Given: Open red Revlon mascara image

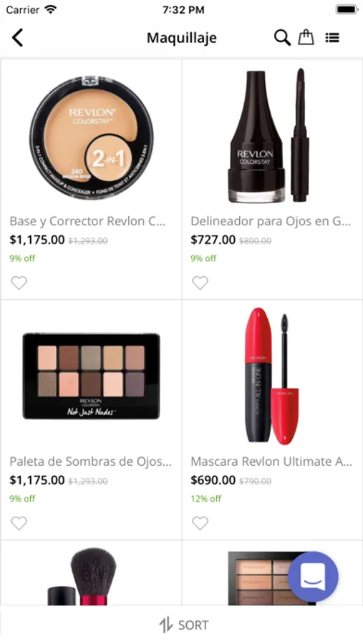Looking at the screenshot, I should click(x=272, y=376).
